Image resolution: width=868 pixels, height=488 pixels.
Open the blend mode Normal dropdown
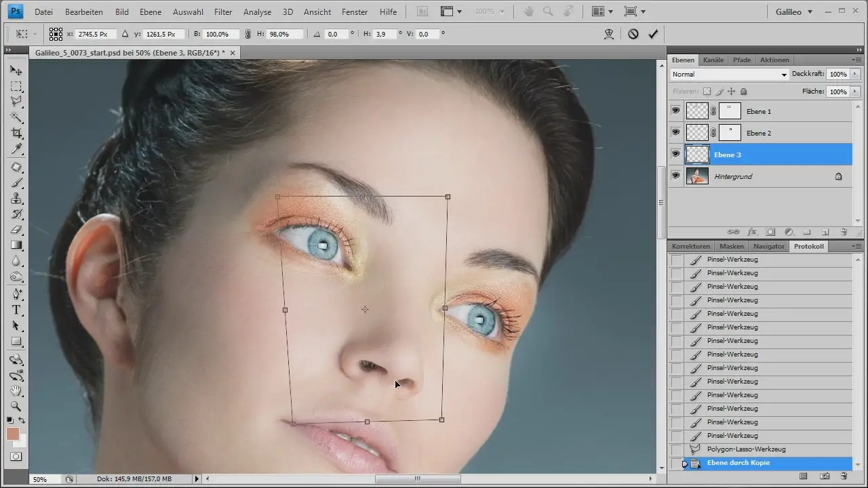click(x=730, y=75)
